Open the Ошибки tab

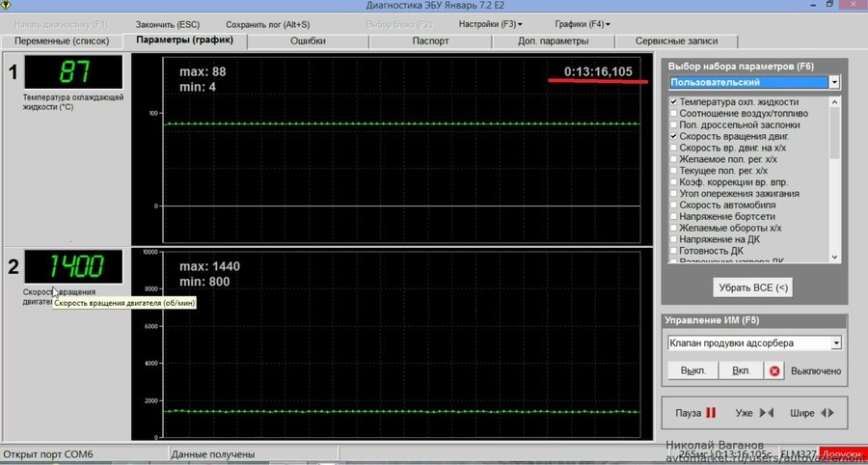[308, 41]
